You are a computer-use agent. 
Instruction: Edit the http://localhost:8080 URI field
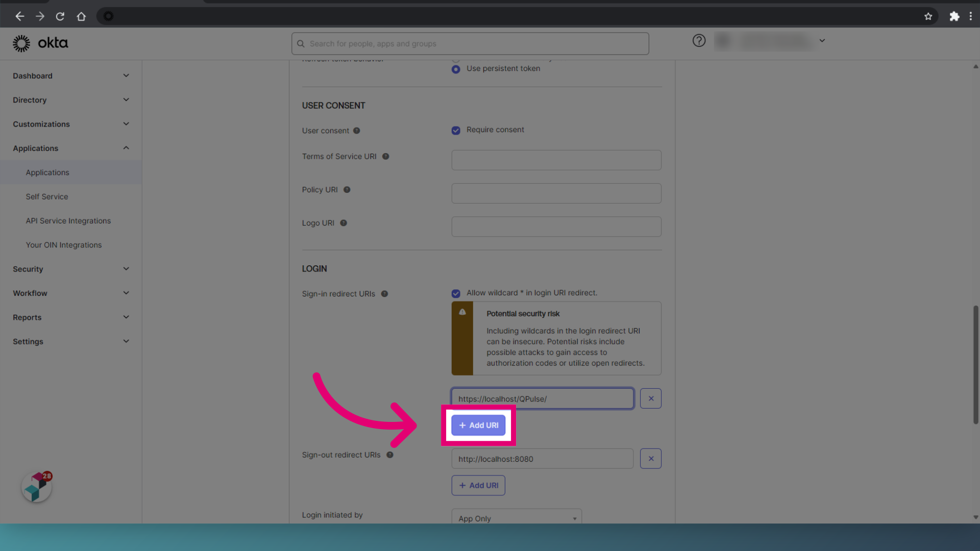click(543, 459)
